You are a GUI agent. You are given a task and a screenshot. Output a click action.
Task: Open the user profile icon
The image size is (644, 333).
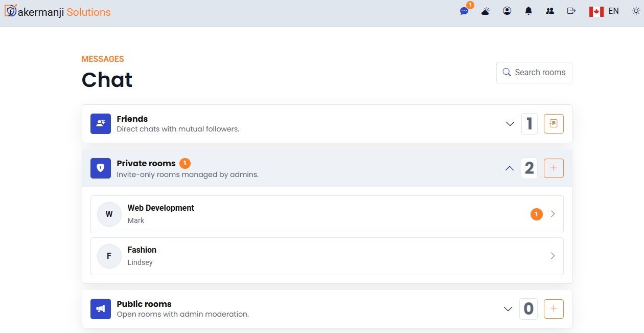507,11
